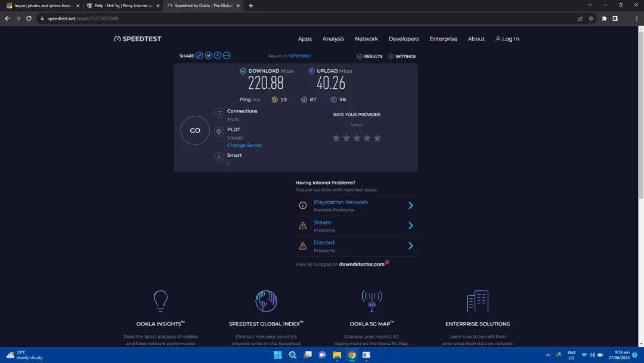This screenshot has height=363, width=644.
Task: Reload the page with refresh icon
Action: [29, 19]
